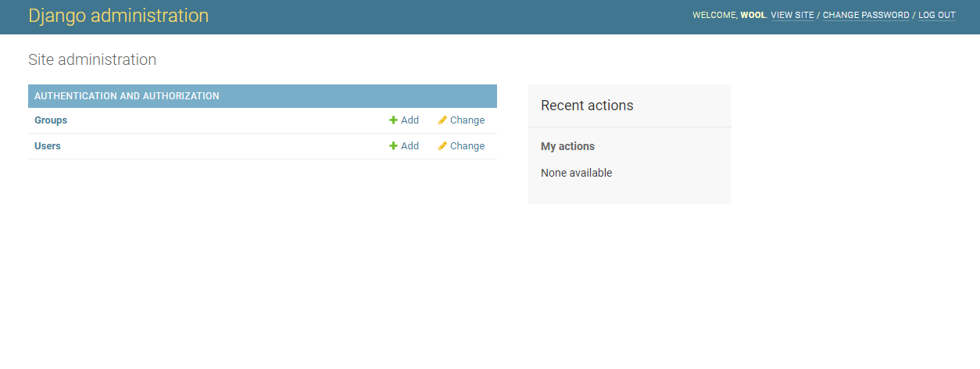This screenshot has width=980, height=369.
Task: Log out via the header link
Action: click(x=937, y=15)
